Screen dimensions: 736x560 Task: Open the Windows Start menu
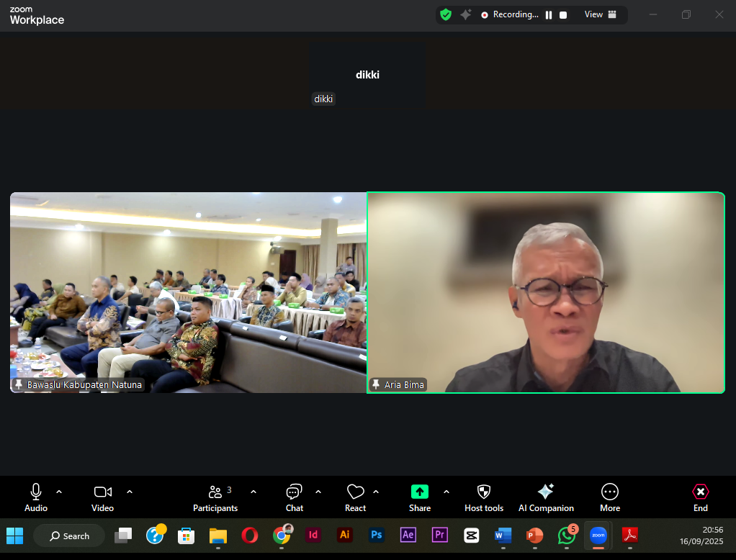pyautogui.click(x=14, y=536)
